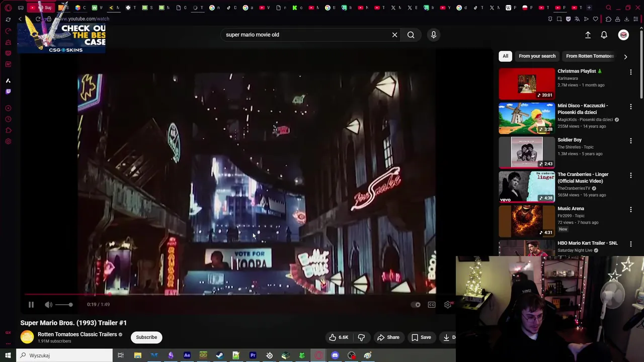Toggle closed captions CC button
Image resolution: width=644 pixels, height=362 pixels.
tap(432, 305)
